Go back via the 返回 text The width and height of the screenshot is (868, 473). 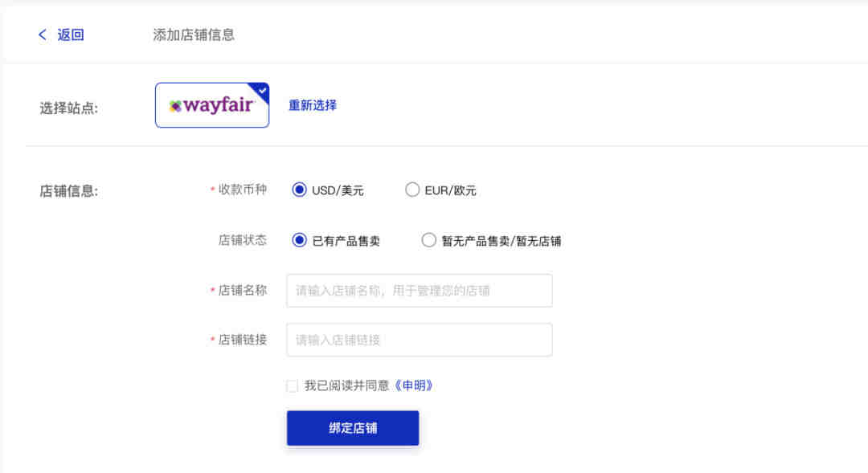coord(71,35)
